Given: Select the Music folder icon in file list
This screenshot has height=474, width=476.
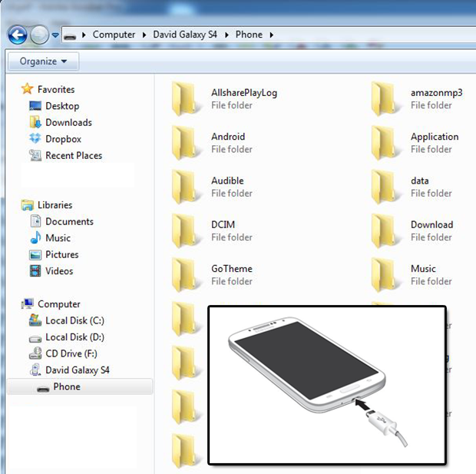Looking at the screenshot, I should pyautogui.click(x=385, y=275).
